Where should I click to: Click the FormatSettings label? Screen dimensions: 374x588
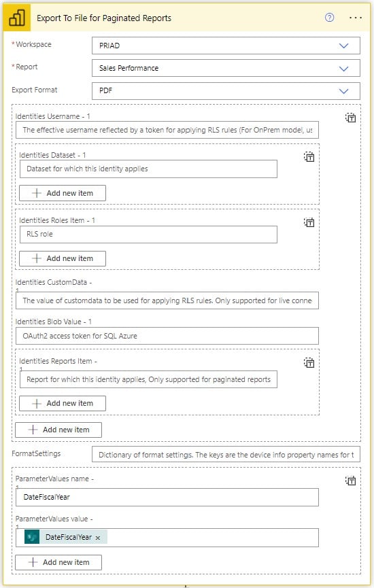[x=36, y=453]
